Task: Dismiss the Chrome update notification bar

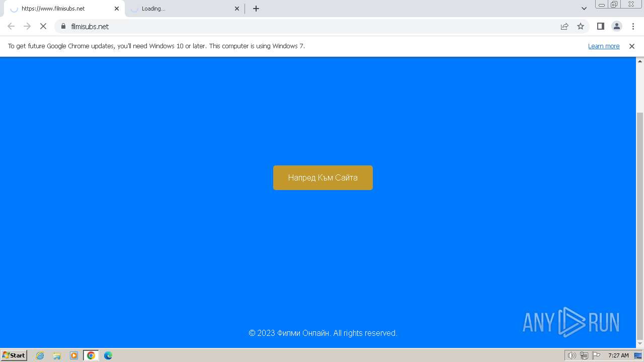Action: click(x=632, y=46)
